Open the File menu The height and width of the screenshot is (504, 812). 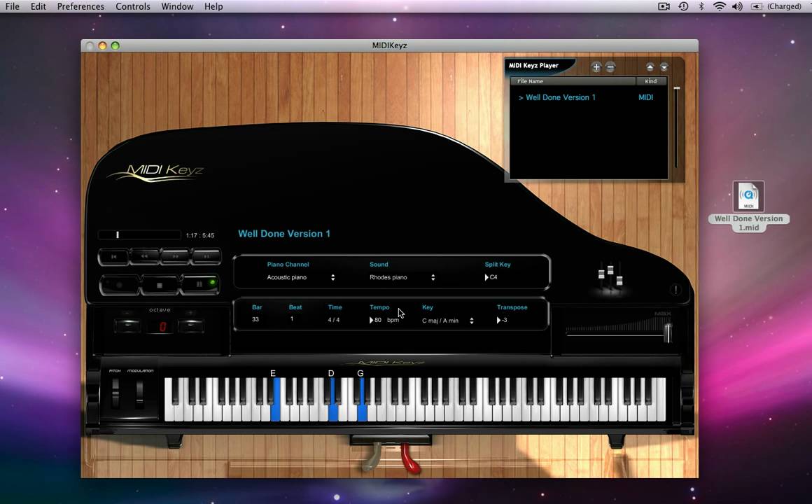tap(13, 6)
